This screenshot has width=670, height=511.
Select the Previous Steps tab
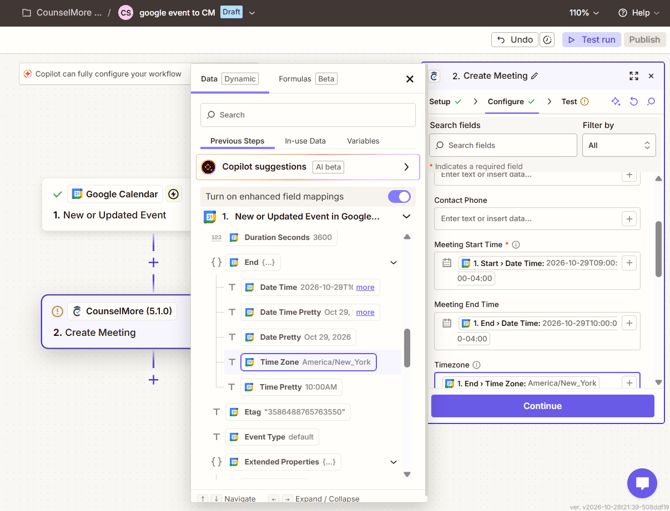click(x=237, y=141)
